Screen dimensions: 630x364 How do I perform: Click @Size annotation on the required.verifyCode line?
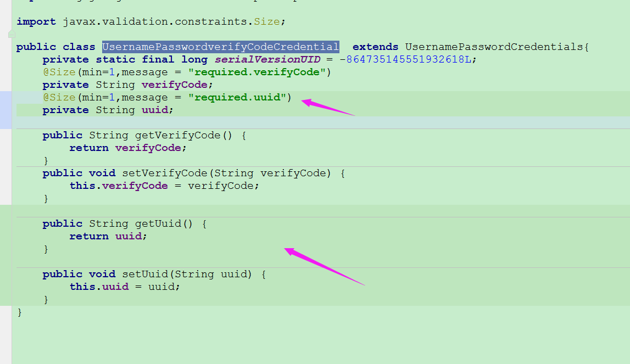coord(59,72)
